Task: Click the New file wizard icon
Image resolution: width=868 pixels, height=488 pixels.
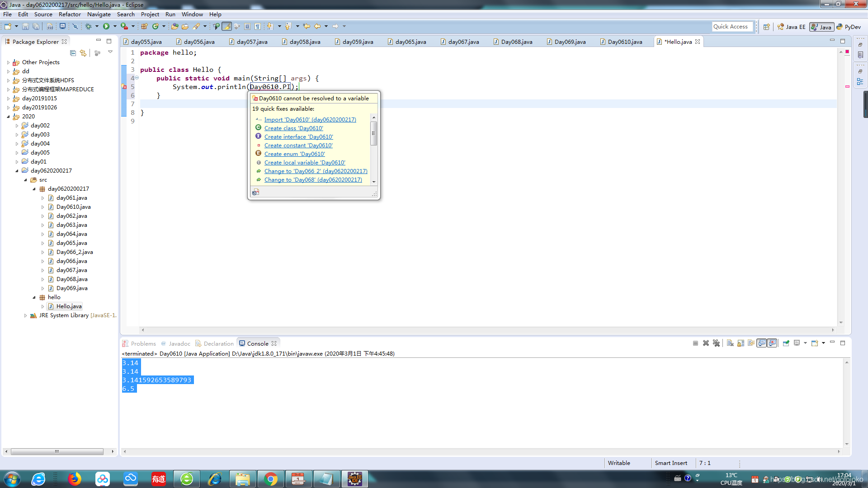Action: point(8,27)
